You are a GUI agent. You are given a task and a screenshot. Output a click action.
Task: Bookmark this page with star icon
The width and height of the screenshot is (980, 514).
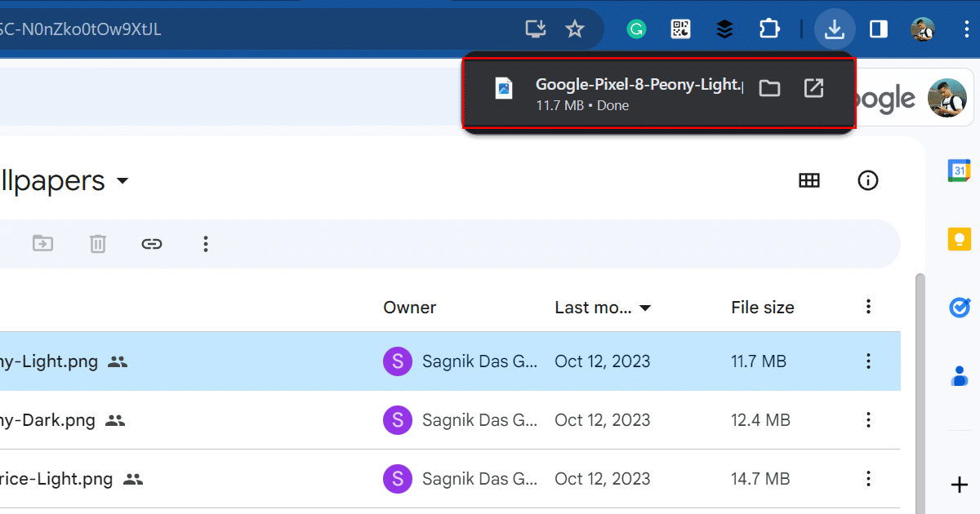pyautogui.click(x=575, y=29)
